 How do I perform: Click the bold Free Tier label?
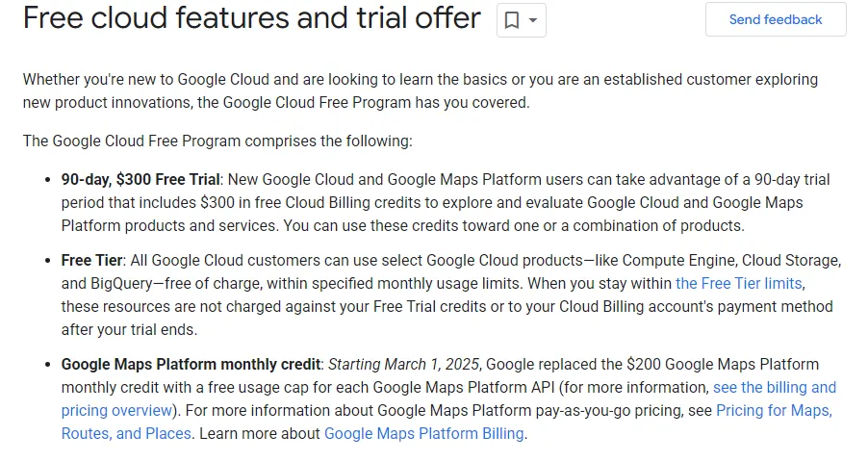pyautogui.click(x=91, y=261)
